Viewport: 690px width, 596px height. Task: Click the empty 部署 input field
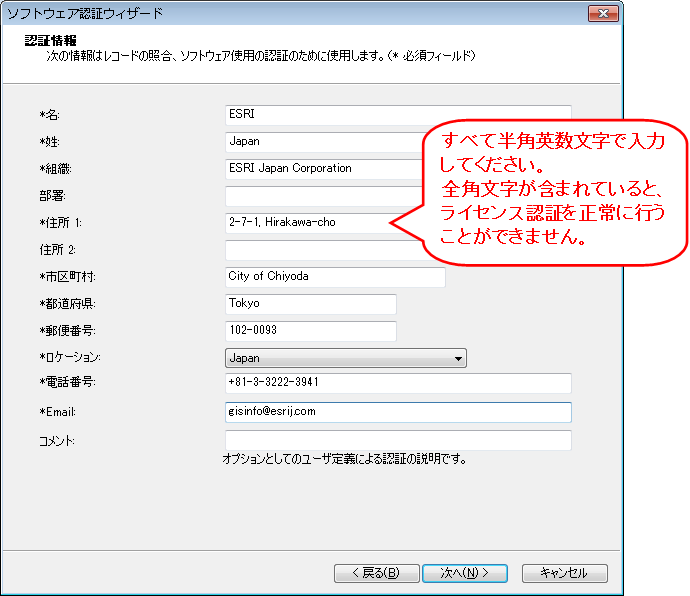coord(324,196)
